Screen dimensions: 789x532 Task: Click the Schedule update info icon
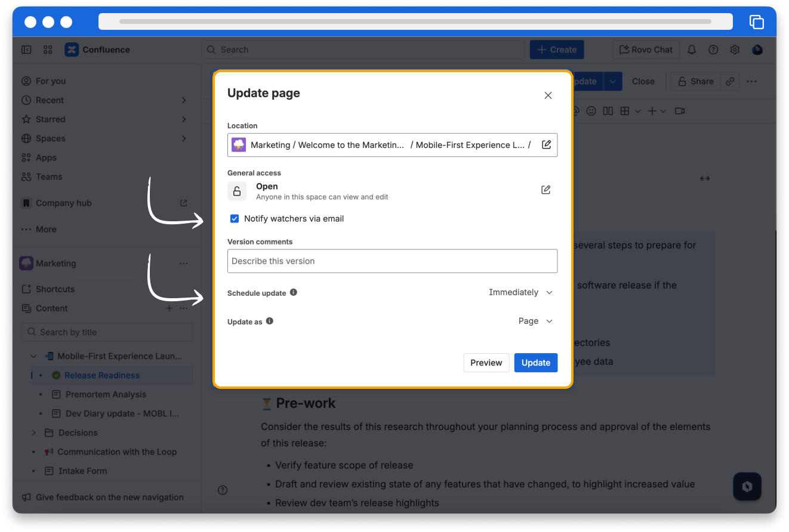coord(294,292)
